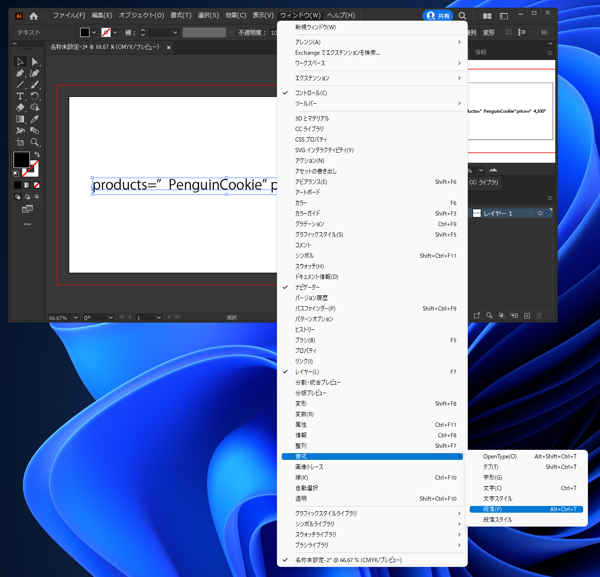Select the Direct Selection tool
Screen dimensions: 600x577
pos(34,62)
